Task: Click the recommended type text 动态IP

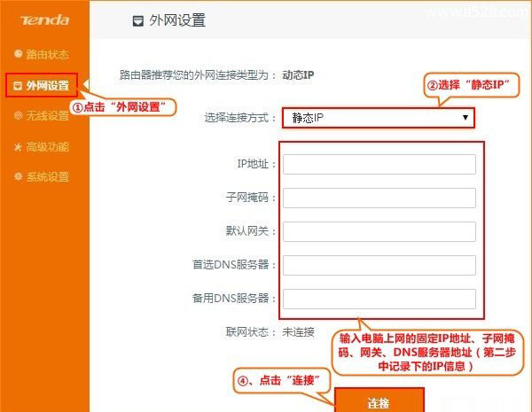Action: [x=298, y=75]
